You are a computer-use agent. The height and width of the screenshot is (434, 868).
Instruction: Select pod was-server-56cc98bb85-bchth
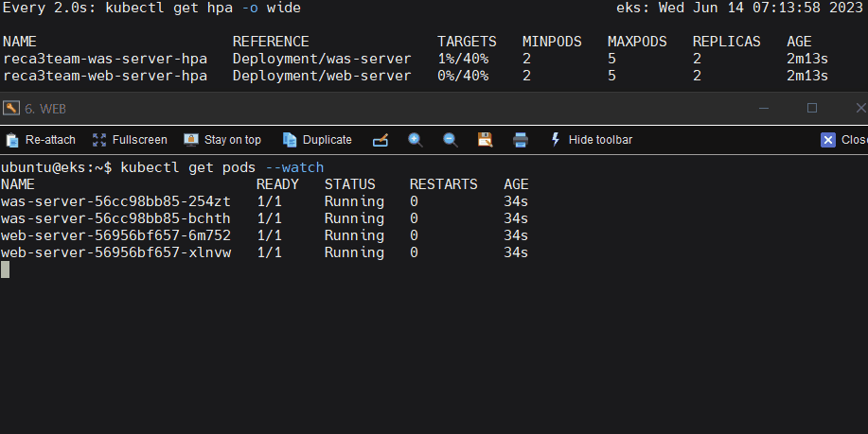point(115,218)
